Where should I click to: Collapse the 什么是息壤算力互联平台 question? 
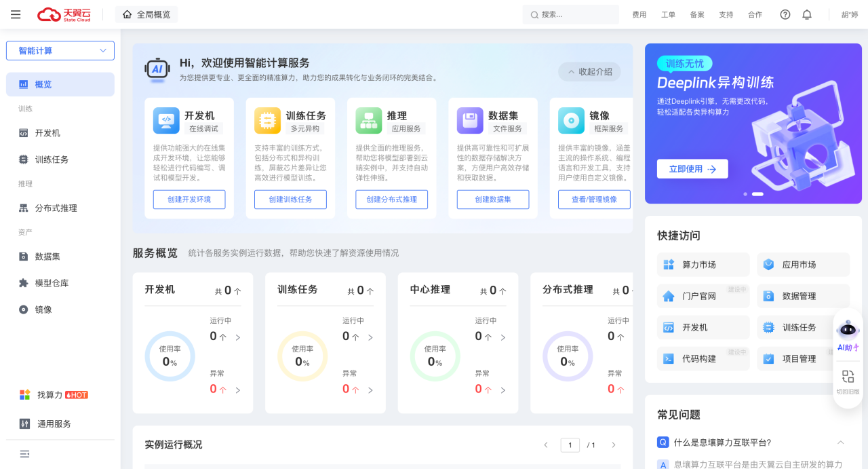point(840,443)
